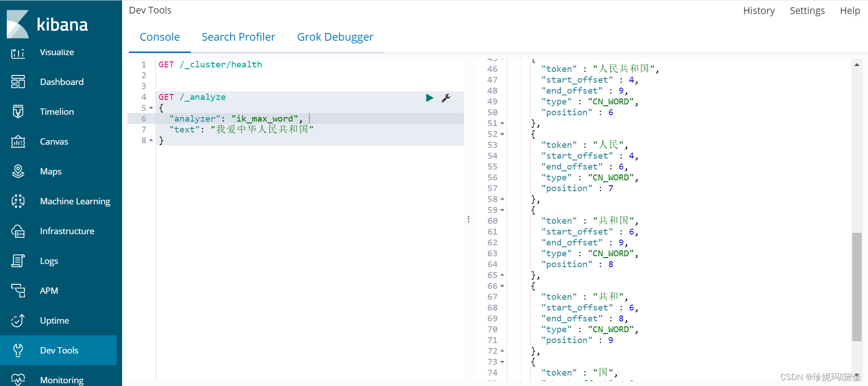Viewport: 868px width, 386px height.
Task: Go to Visualize label in sidebar
Action: tap(57, 52)
